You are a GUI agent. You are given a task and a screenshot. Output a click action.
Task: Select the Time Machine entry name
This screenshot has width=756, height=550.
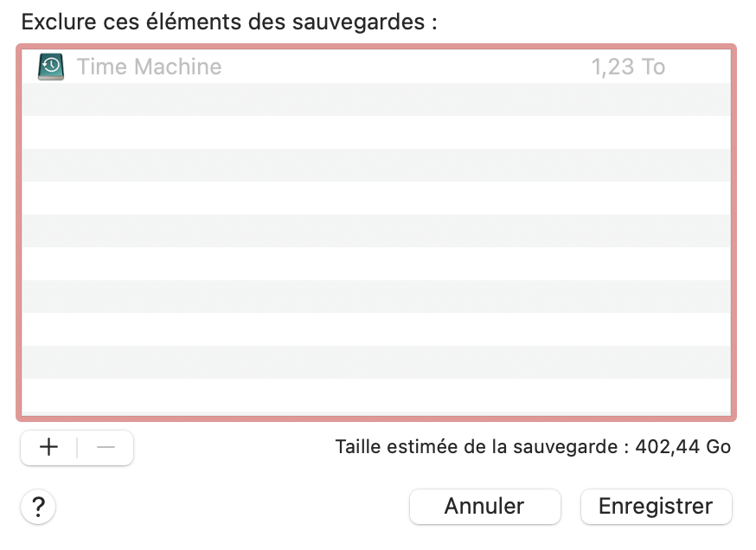coord(149,67)
